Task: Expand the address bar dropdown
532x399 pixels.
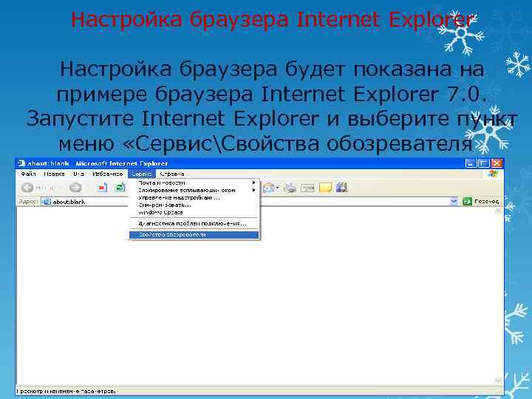Action: [x=454, y=202]
